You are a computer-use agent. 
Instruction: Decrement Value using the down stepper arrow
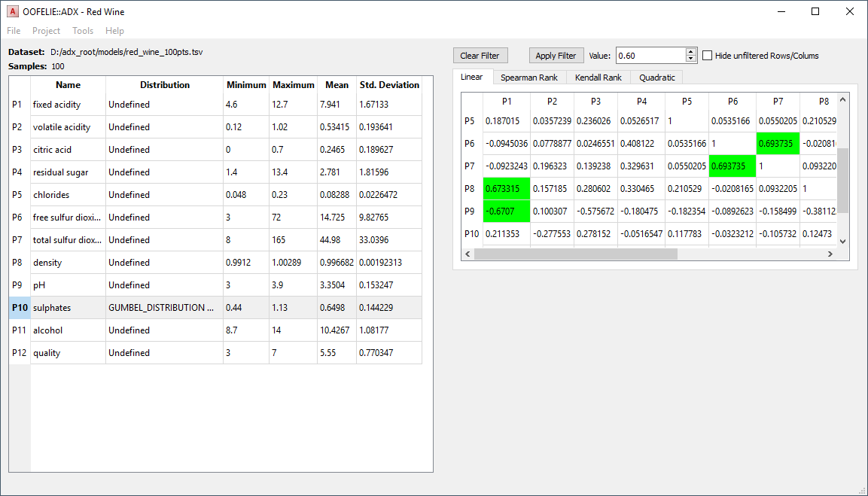click(x=690, y=59)
